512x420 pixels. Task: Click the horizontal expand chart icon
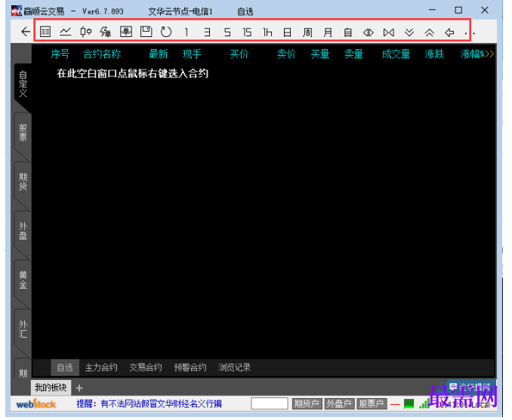(369, 32)
